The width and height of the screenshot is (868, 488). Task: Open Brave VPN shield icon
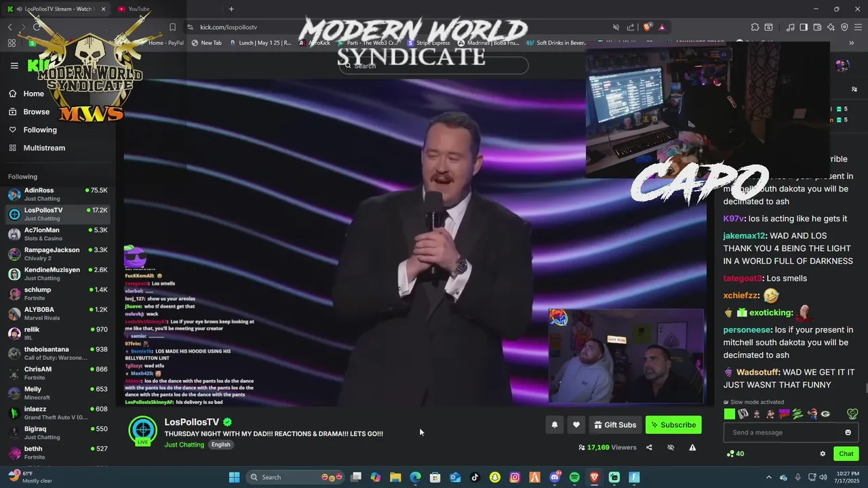tap(844, 27)
